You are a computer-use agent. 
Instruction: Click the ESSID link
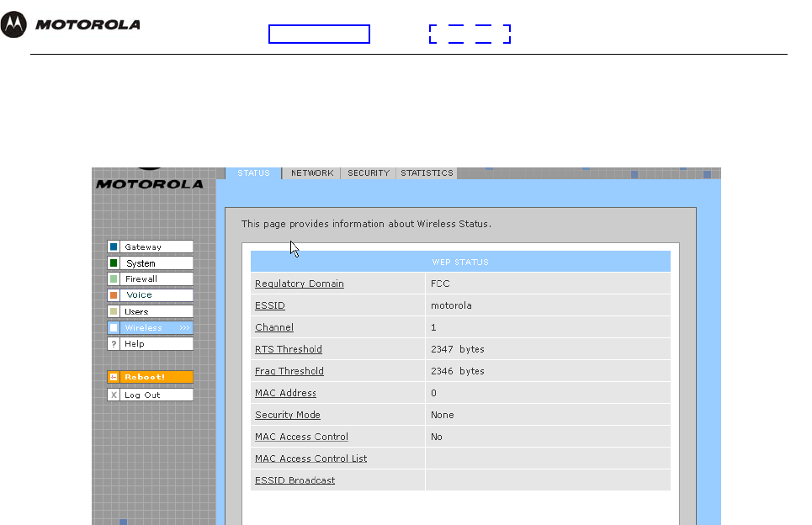[x=270, y=305]
